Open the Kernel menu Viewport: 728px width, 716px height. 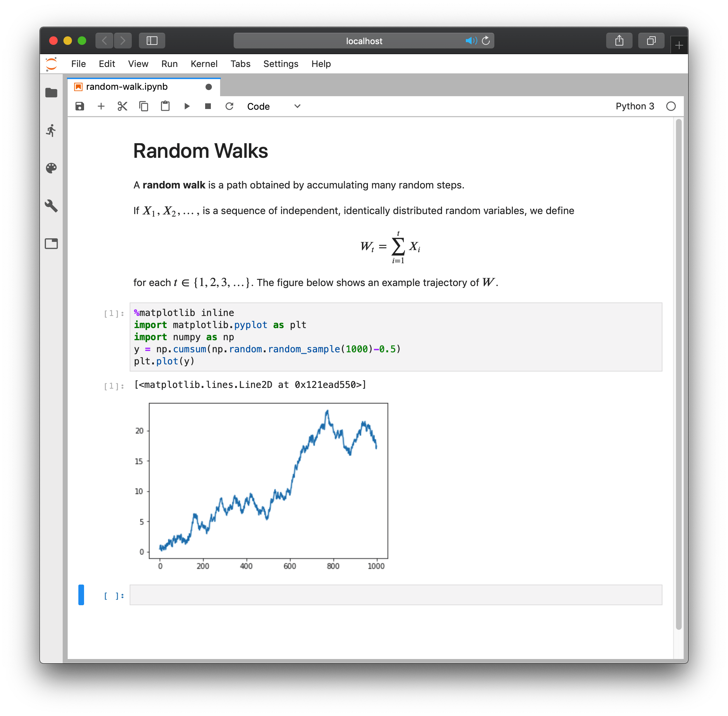(204, 64)
